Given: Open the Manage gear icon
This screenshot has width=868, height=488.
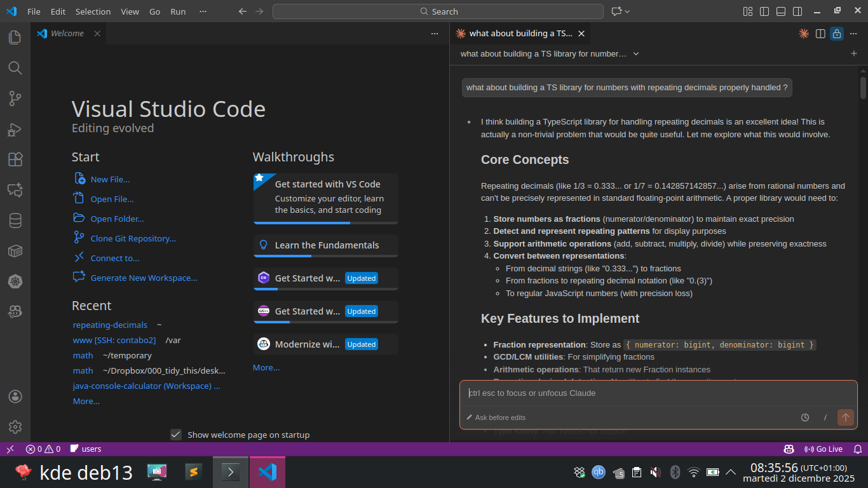Looking at the screenshot, I should pyautogui.click(x=15, y=427).
